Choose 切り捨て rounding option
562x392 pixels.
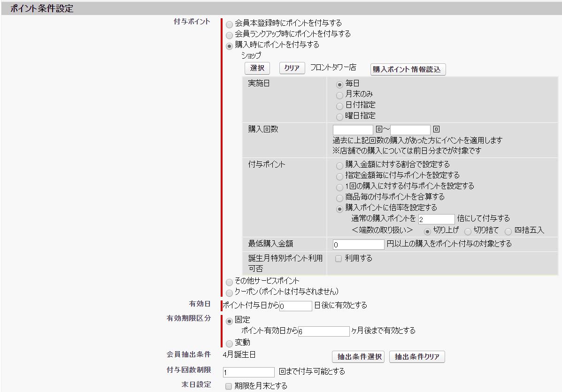[468, 231]
